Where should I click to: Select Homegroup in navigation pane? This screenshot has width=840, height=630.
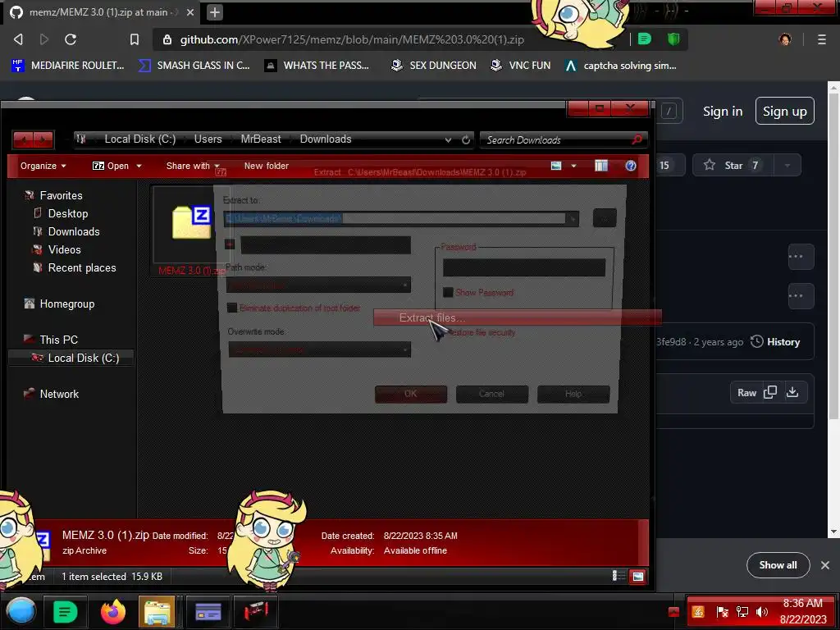[x=67, y=304]
